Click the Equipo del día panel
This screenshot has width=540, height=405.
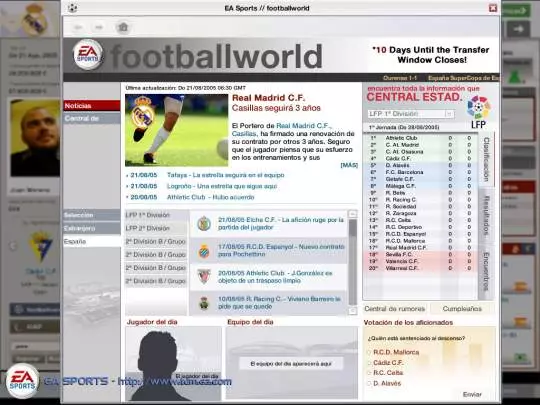tap(292, 363)
